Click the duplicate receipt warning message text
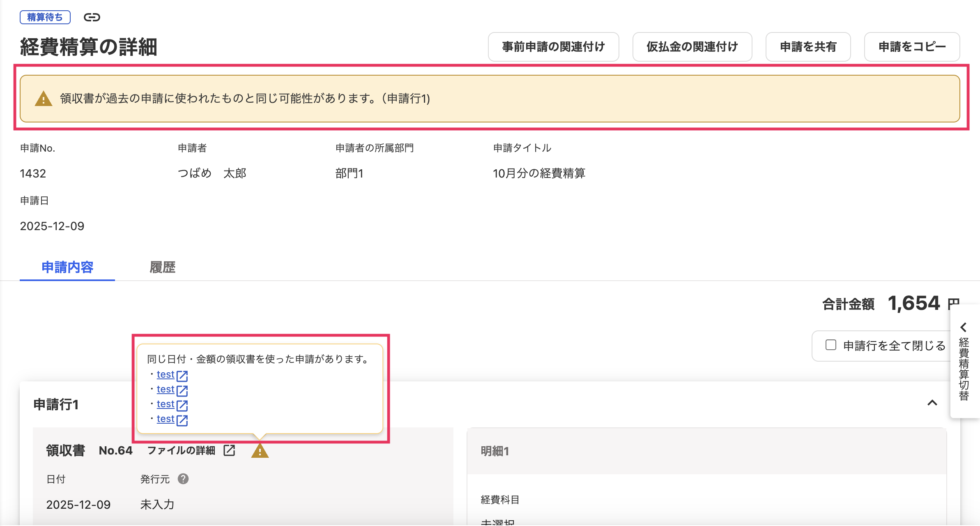This screenshot has width=980, height=526. 245,99
